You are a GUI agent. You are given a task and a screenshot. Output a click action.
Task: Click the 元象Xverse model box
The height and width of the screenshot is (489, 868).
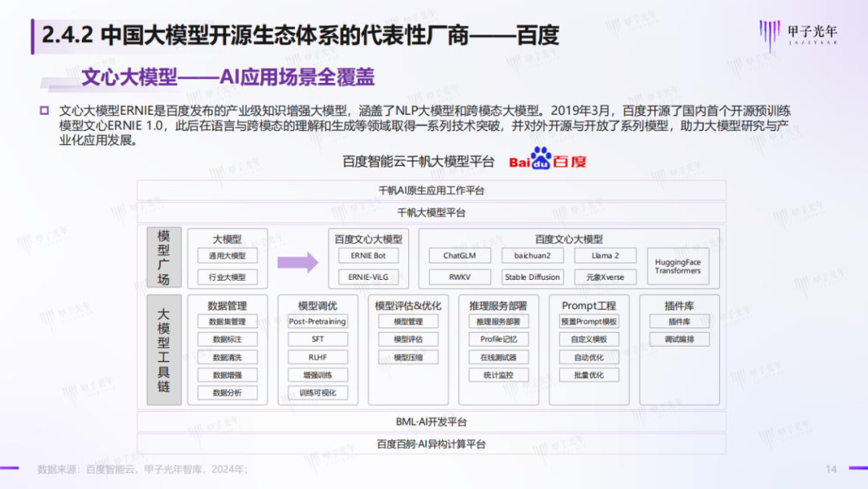(x=605, y=277)
